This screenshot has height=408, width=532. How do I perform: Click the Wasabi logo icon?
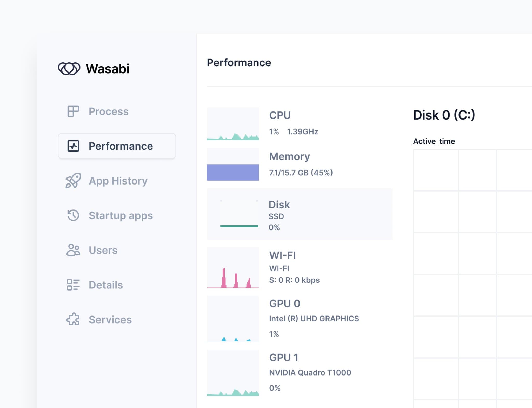(x=69, y=69)
